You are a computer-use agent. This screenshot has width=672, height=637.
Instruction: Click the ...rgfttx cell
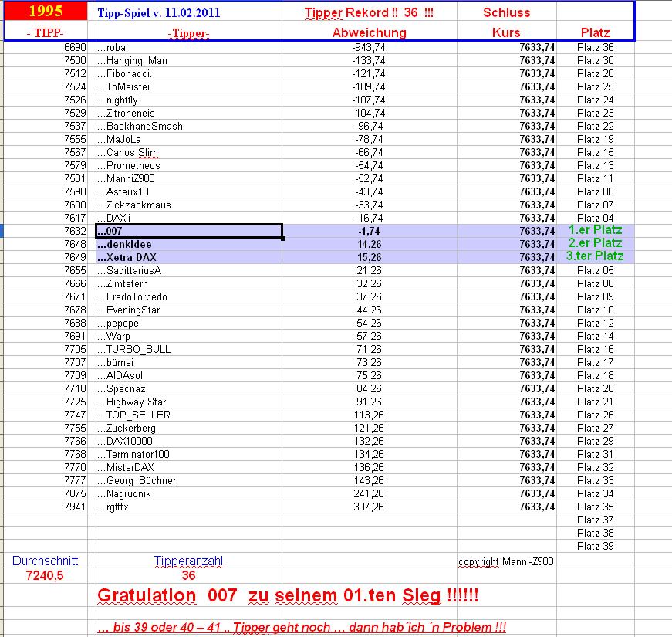coord(189,507)
